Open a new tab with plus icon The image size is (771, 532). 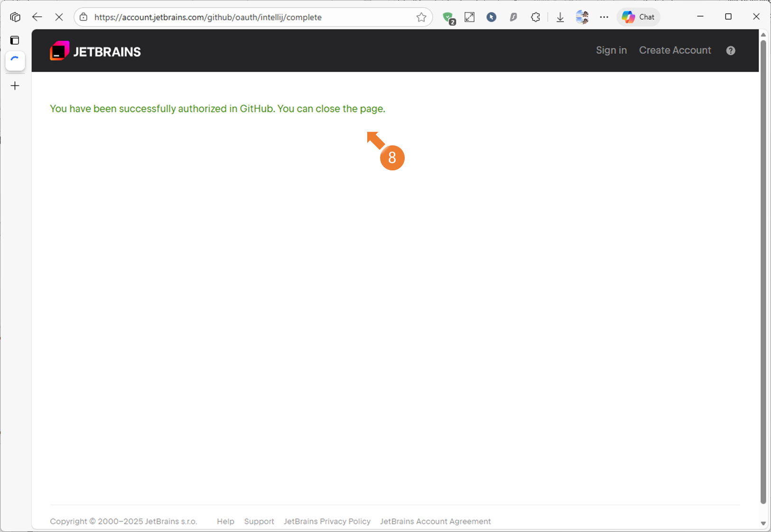pyautogui.click(x=15, y=86)
